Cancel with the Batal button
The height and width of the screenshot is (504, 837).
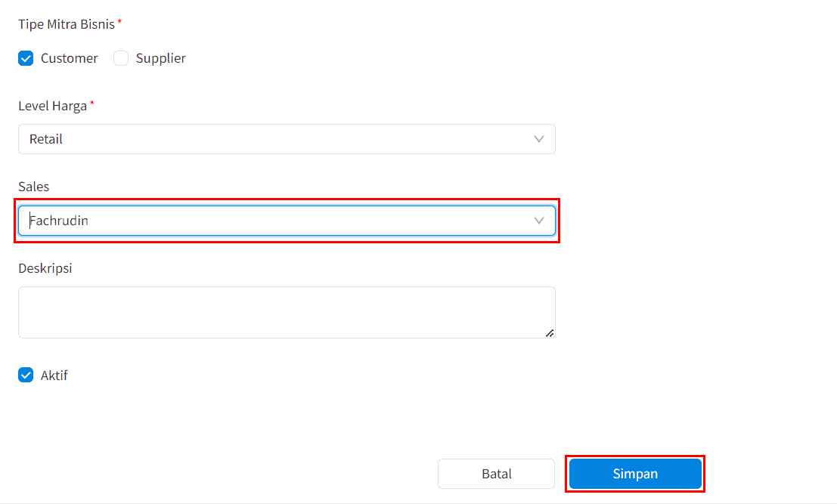click(497, 474)
